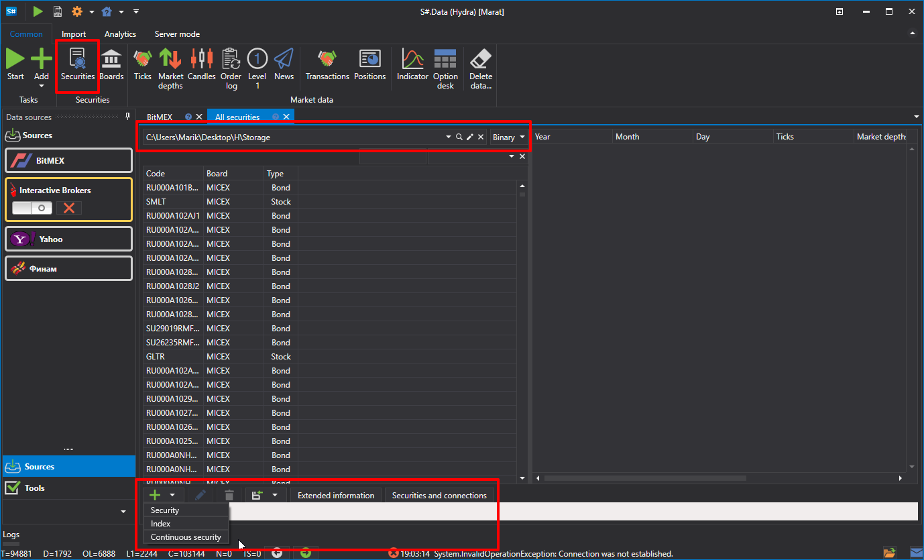Expand the storage path dropdown arrow
This screenshot has width=924, height=560.
(x=449, y=137)
